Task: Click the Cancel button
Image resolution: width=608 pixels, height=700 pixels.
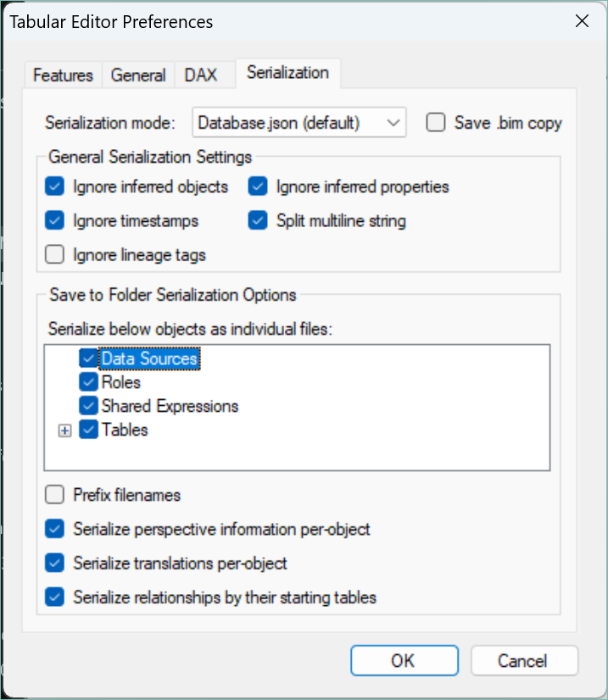Action: pos(524,661)
